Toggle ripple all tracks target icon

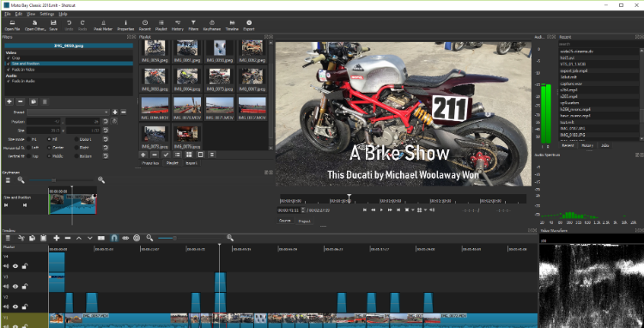[x=137, y=238]
